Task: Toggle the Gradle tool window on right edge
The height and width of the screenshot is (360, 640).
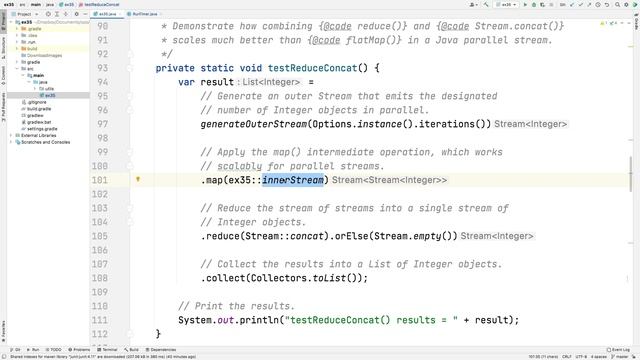Action: click(x=636, y=21)
